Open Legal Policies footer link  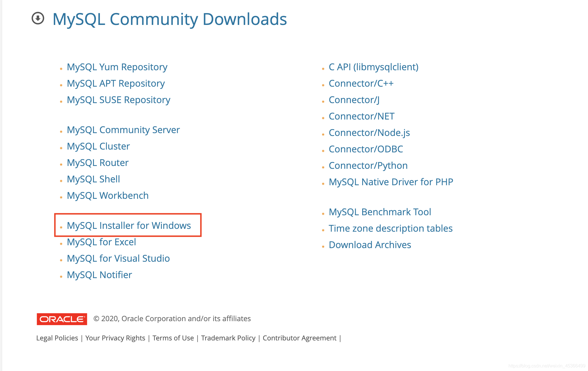click(57, 338)
